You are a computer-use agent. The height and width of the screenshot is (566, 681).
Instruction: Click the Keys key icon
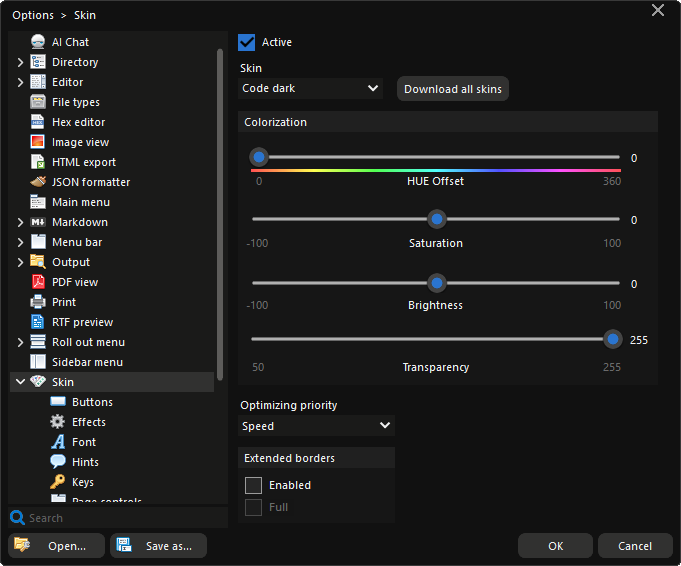click(x=58, y=482)
